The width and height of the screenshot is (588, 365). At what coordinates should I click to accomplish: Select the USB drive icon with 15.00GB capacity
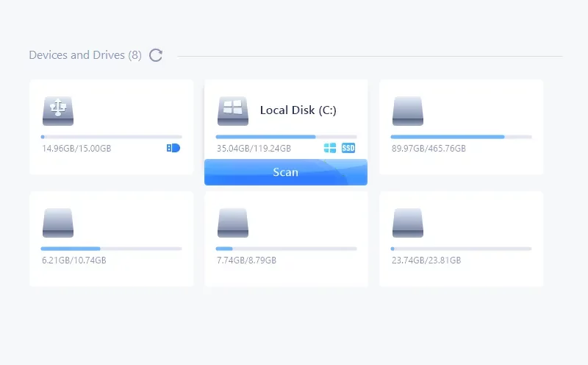[58, 111]
